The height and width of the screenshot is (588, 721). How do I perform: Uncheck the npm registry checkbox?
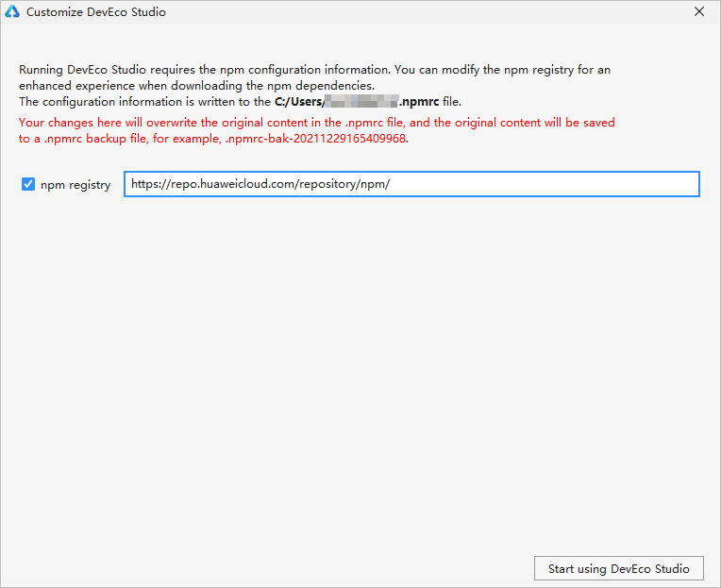click(28, 184)
